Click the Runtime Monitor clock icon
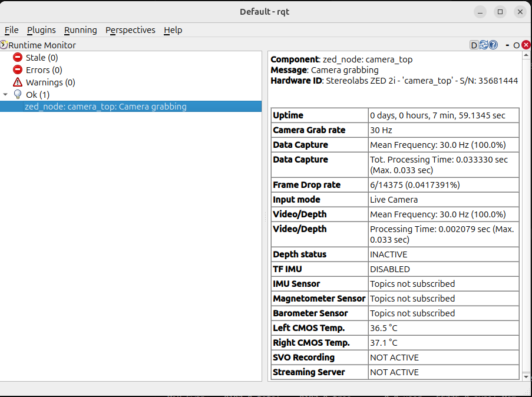This screenshot has width=532, height=397. (x=4, y=45)
